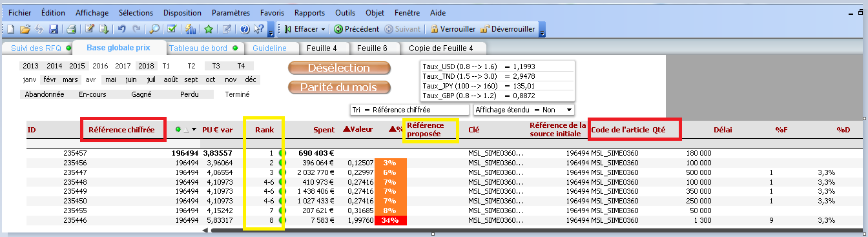Print using the printer toolbar icon
The height and width of the screenshot is (237, 868).
click(x=72, y=29)
